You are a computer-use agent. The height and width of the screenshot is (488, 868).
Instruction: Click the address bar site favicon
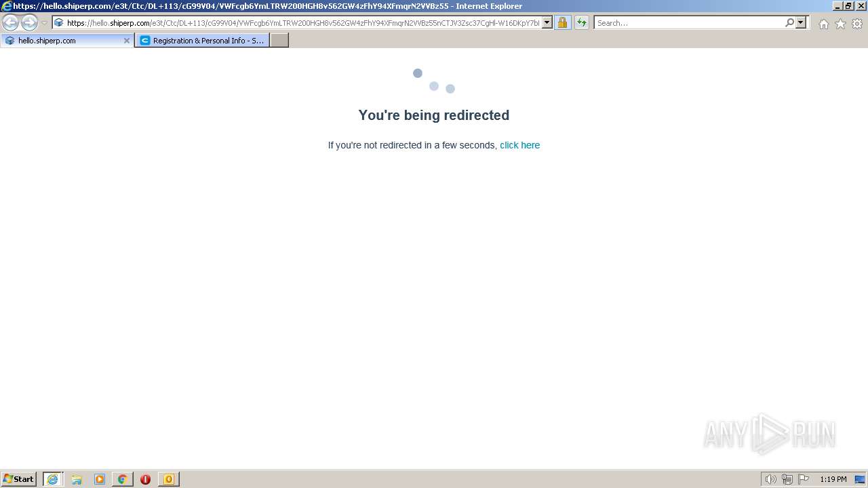click(x=59, y=22)
